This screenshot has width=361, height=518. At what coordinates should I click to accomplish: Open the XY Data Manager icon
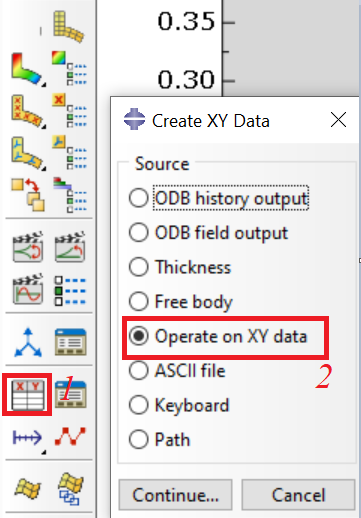(x=71, y=394)
